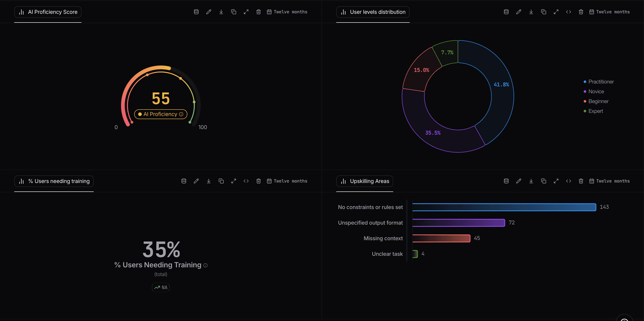Delete the AI Proficiency Score widget

[259, 12]
